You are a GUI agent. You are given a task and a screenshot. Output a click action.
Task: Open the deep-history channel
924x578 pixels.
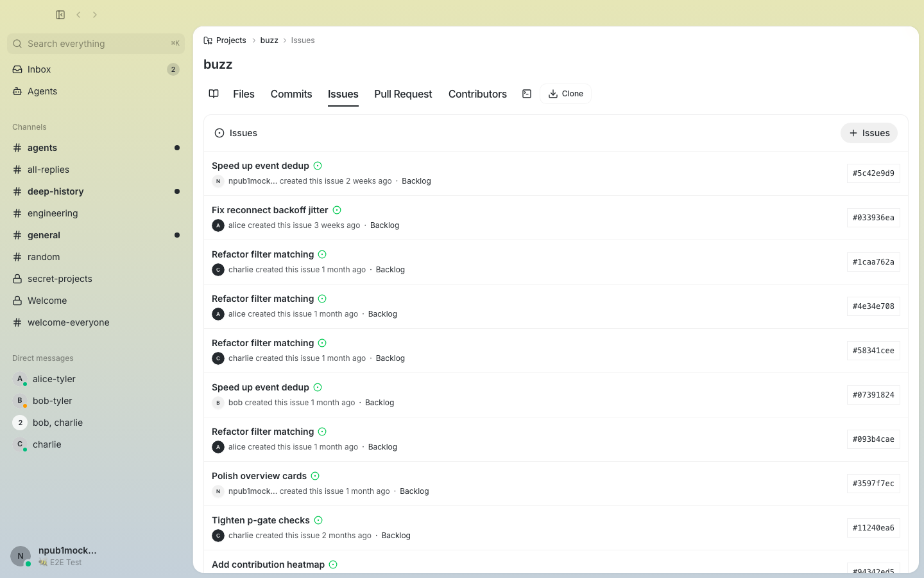click(x=96, y=191)
